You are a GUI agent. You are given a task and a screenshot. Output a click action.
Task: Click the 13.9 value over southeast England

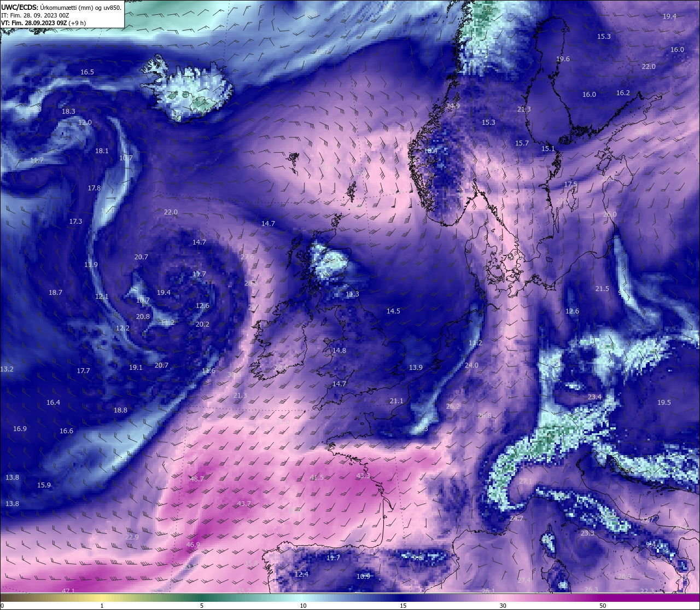coord(416,368)
